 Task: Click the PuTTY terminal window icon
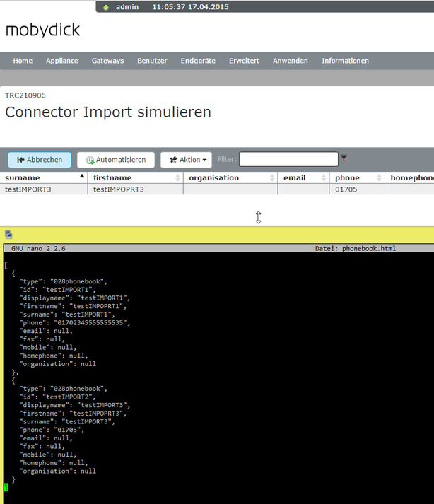click(8, 235)
